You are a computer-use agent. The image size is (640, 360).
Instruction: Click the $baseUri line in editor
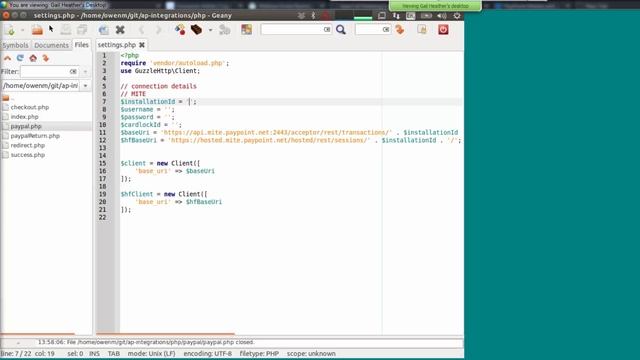click(289, 133)
